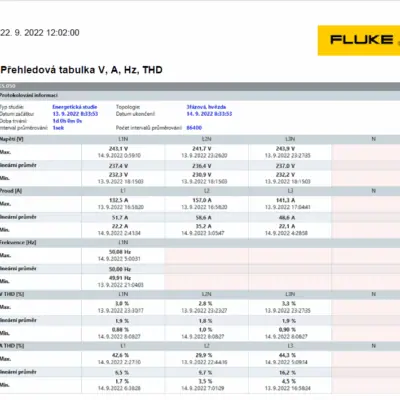
Task: Click the A THD [%] section header
Action: [x=12, y=346]
